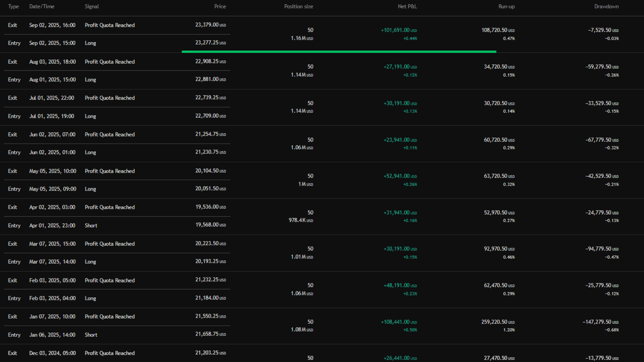Sort by the Net P&L column header
The width and height of the screenshot is (644, 362).
407,6
